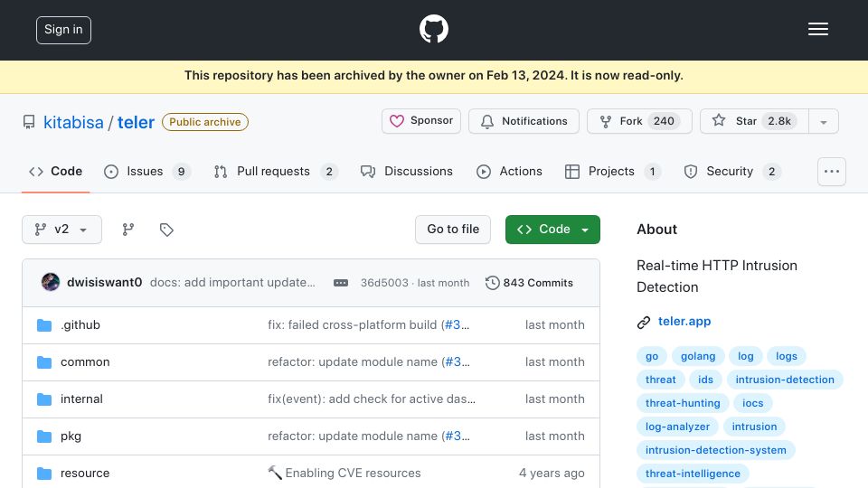
Task: View repository tags icon
Action: pyautogui.click(x=166, y=229)
